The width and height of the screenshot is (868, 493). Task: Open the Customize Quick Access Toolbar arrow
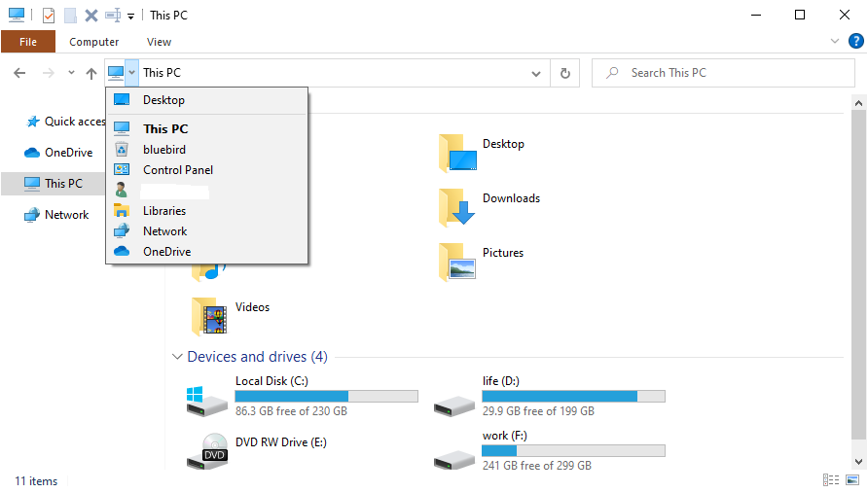(x=130, y=17)
